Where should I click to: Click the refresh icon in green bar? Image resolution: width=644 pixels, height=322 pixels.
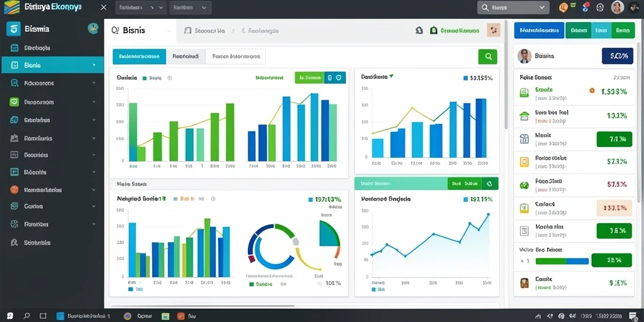(x=489, y=184)
